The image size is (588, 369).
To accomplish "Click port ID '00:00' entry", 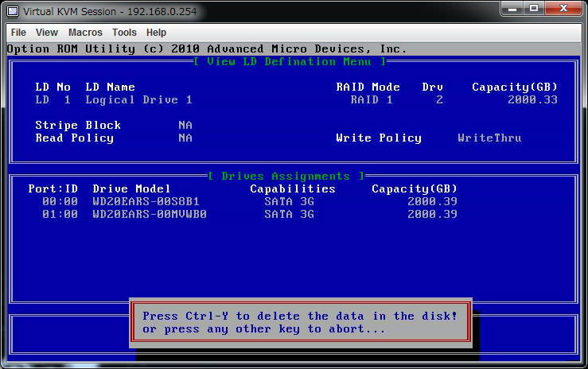I will pyautogui.click(x=60, y=201).
